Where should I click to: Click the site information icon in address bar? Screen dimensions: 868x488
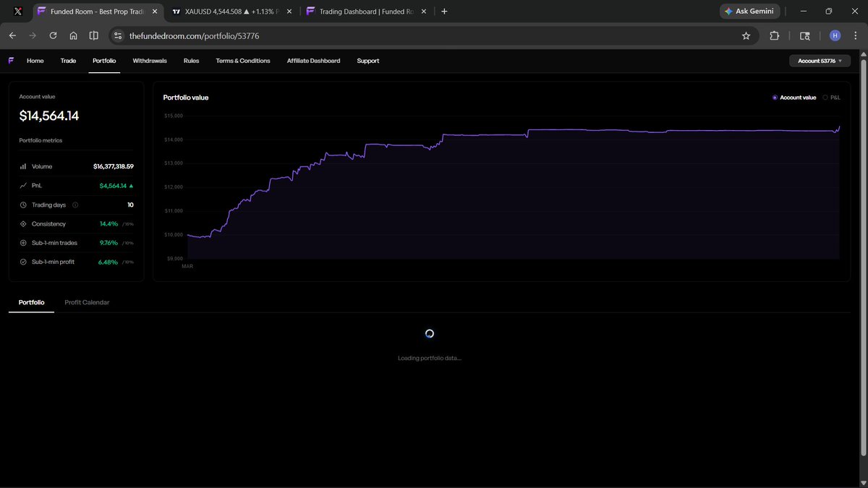coord(119,35)
